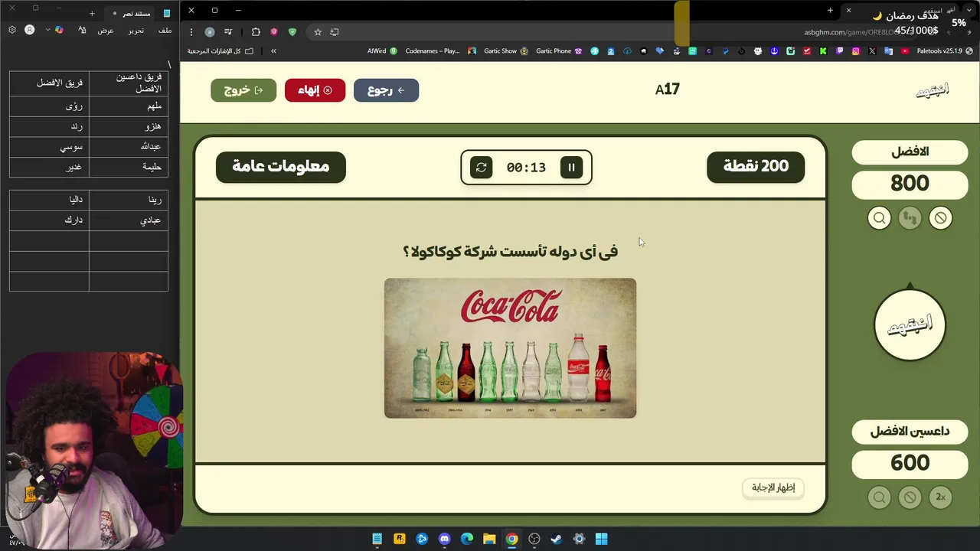Add a new tab in Notepad
Viewport: 980px width, 551px height.
92,13
